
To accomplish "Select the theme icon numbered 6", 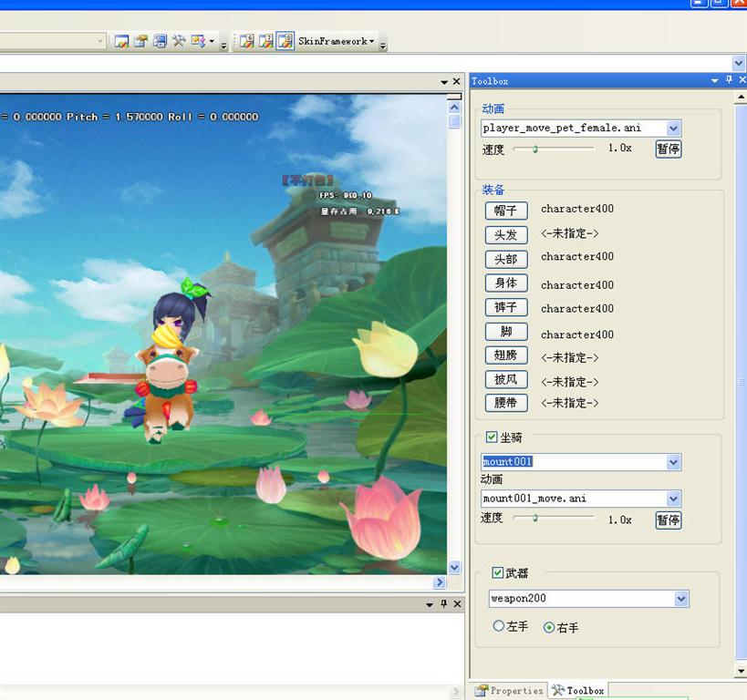I will click(x=247, y=41).
